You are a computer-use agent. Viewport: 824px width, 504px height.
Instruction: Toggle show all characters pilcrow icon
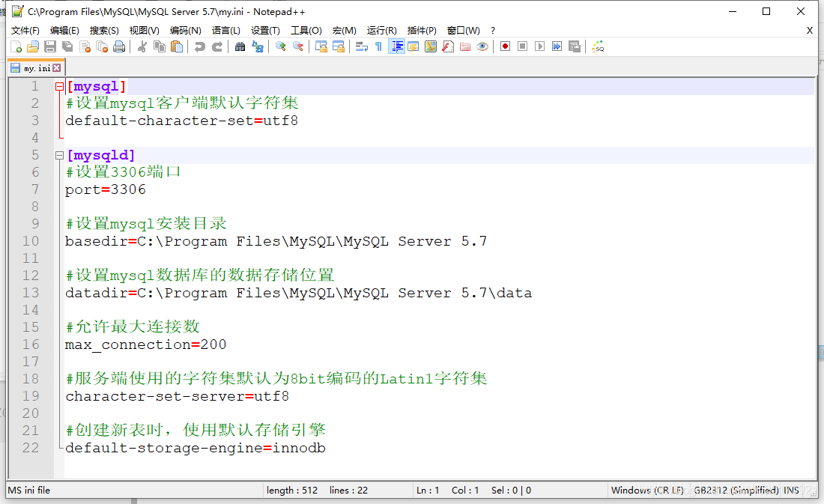click(379, 46)
